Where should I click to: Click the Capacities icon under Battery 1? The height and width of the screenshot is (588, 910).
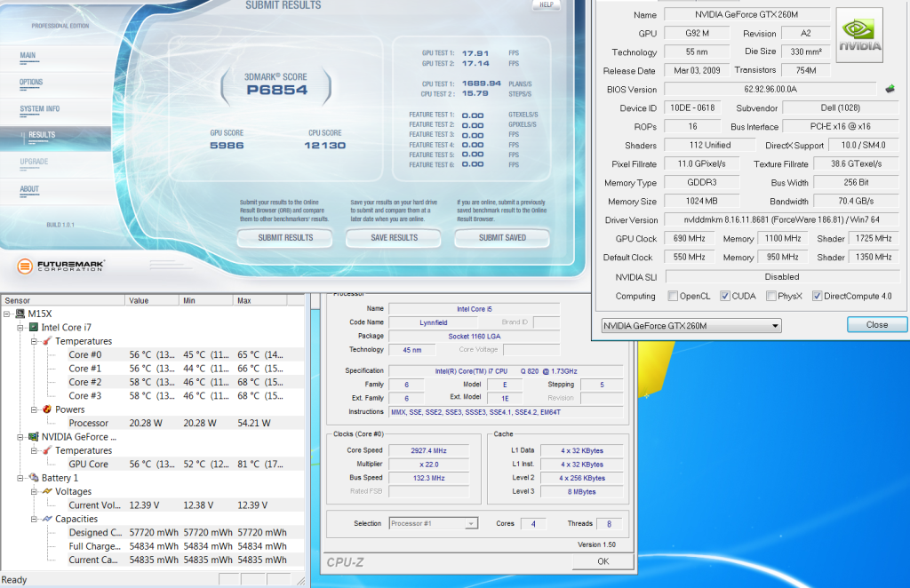(x=48, y=519)
